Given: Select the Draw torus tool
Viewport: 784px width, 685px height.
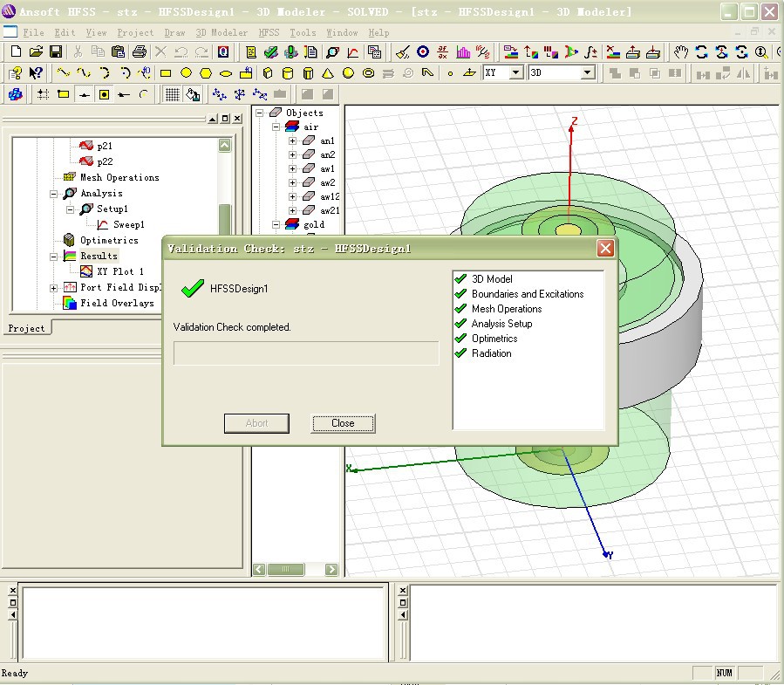Looking at the screenshot, I should pos(369,73).
